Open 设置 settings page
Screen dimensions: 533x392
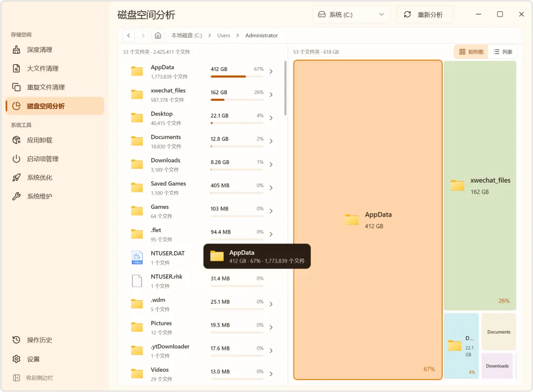click(x=55, y=359)
